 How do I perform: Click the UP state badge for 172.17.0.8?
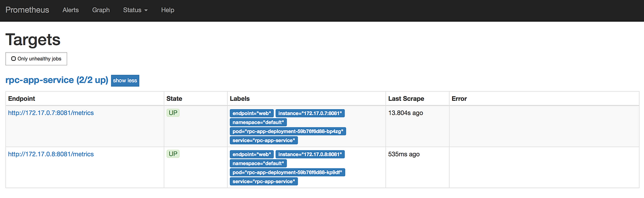point(173,154)
